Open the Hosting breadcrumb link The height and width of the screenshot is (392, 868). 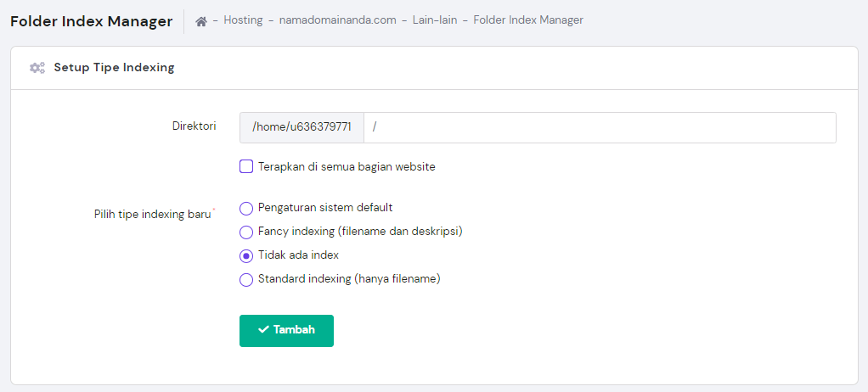tap(243, 20)
